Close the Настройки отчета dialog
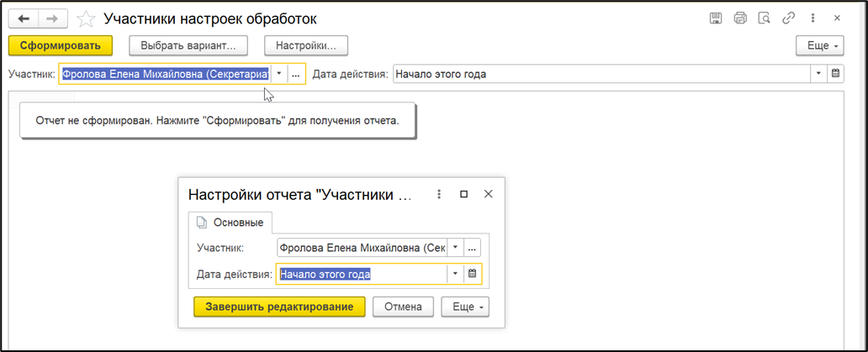Screen dimensions: 868x352 [488, 194]
